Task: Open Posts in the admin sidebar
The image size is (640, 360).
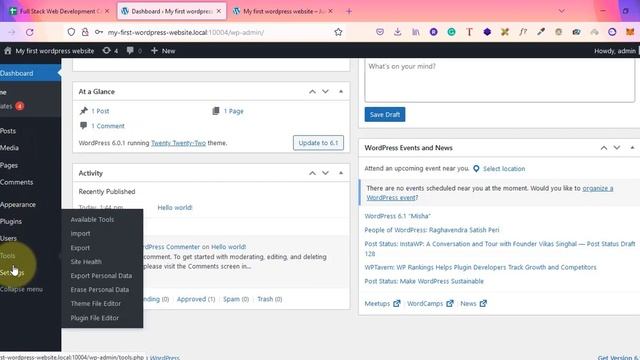Action: 8,131
